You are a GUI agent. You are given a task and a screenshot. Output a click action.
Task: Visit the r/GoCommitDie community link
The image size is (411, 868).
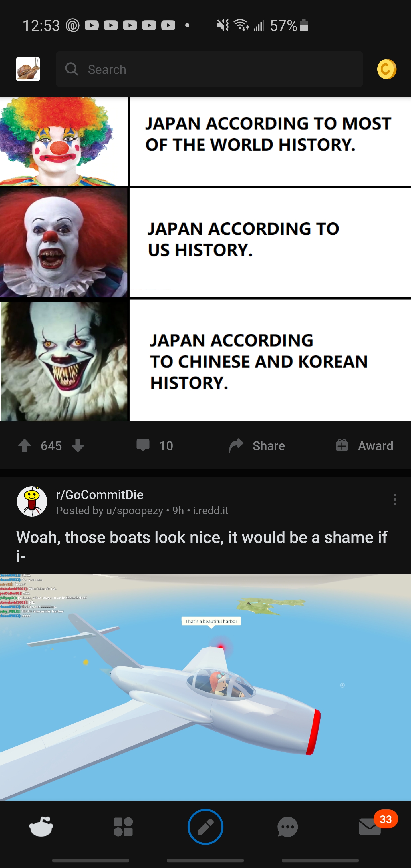pos(100,494)
